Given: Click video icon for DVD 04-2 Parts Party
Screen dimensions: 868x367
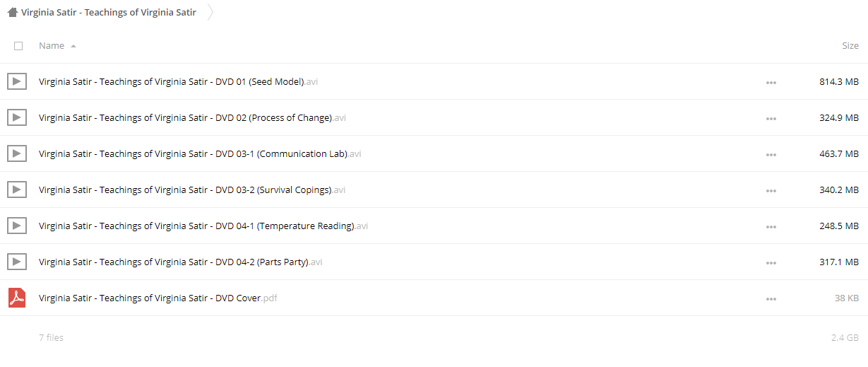Looking at the screenshot, I should tap(17, 262).
